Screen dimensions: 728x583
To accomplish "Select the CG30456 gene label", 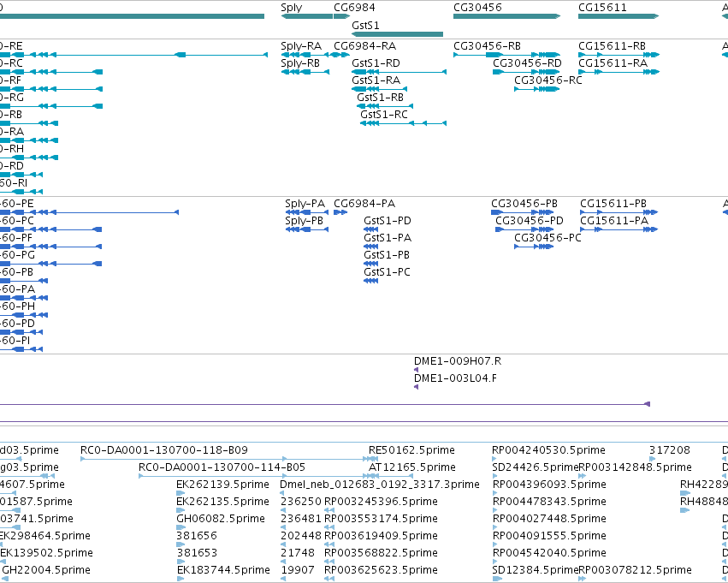I will pyautogui.click(x=477, y=8).
